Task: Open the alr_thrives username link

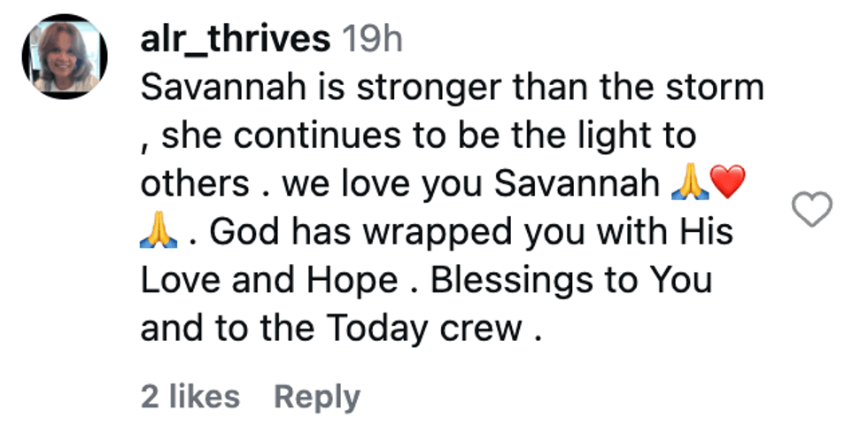Action: click(235, 38)
